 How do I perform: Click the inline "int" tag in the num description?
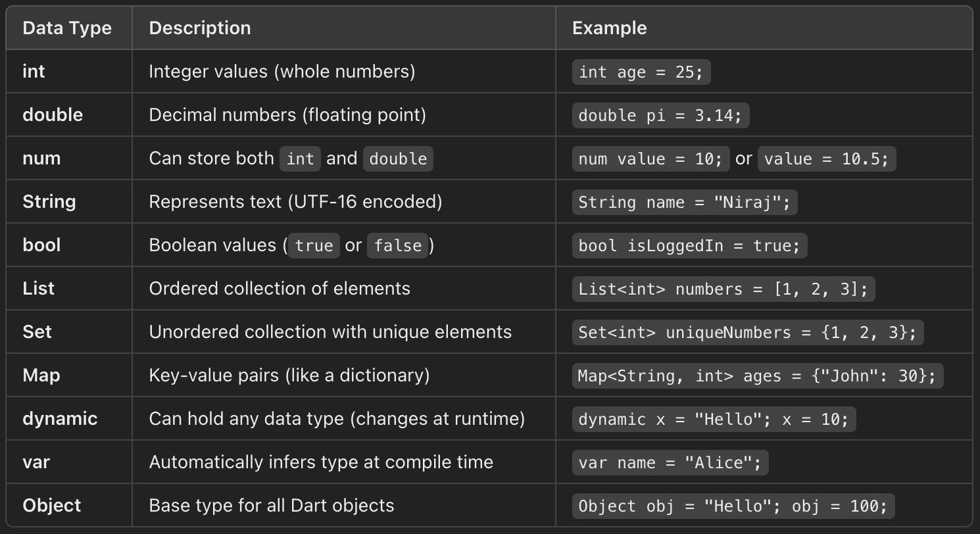pyautogui.click(x=300, y=158)
